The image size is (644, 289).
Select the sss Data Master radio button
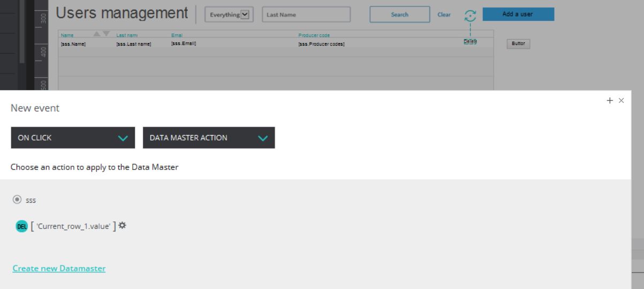(17, 199)
